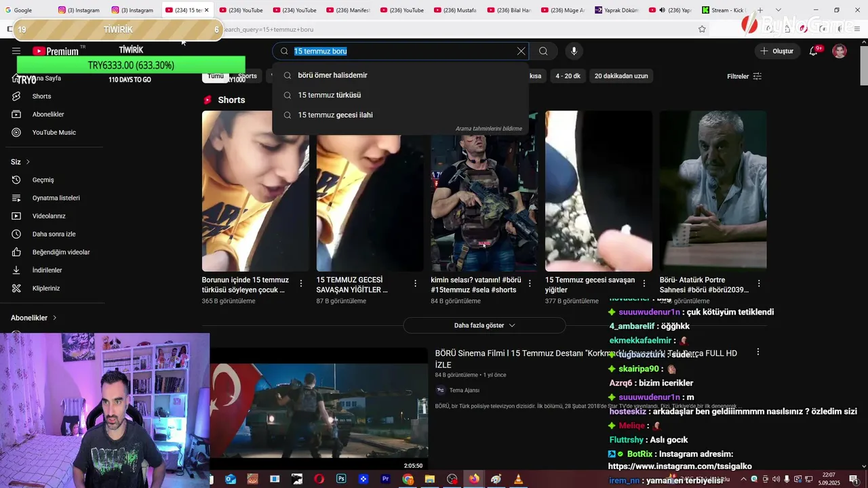Open Opera from the taskbar
This screenshot has height=488, width=868.
pos(319,479)
